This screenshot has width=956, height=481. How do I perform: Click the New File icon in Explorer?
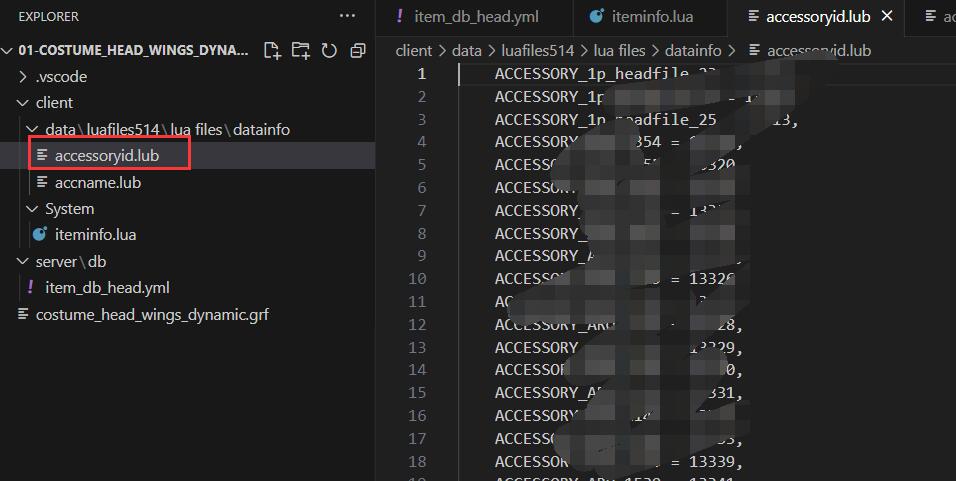272,50
